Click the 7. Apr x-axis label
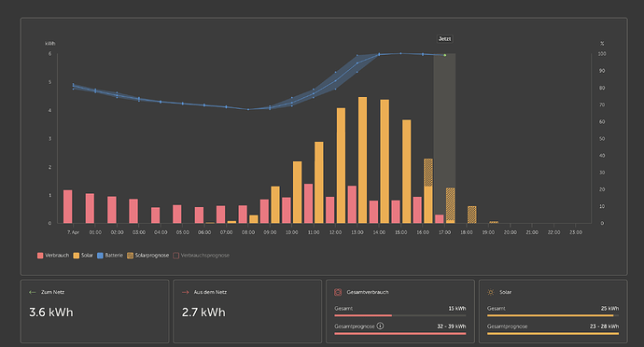 pyautogui.click(x=73, y=232)
